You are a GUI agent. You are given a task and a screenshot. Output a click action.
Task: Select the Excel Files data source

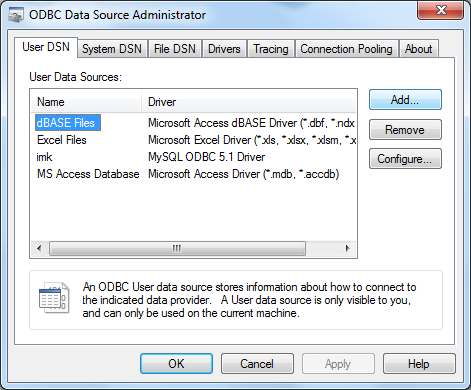tap(193, 140)
